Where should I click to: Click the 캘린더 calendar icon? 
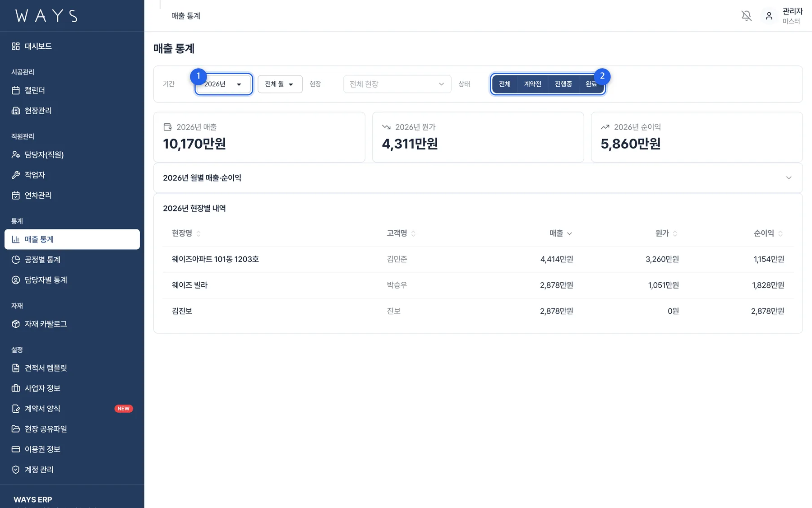[16, 90]
